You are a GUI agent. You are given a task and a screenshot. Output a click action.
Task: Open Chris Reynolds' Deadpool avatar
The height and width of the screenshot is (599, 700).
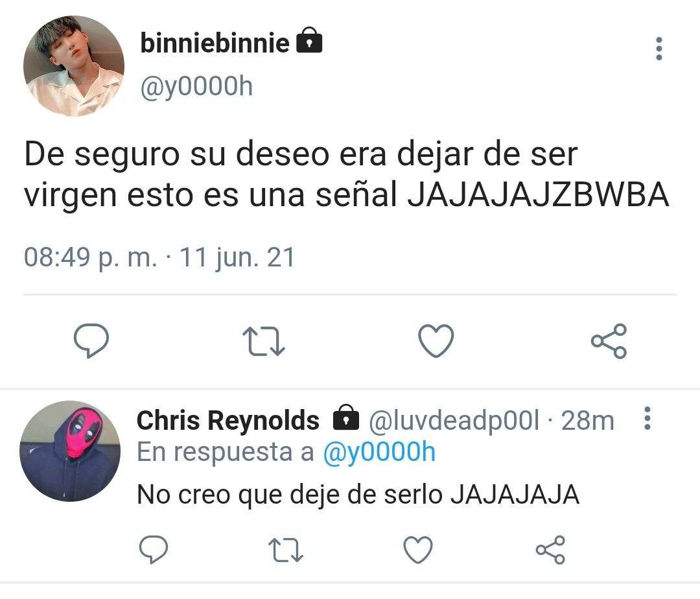(70, 451)
